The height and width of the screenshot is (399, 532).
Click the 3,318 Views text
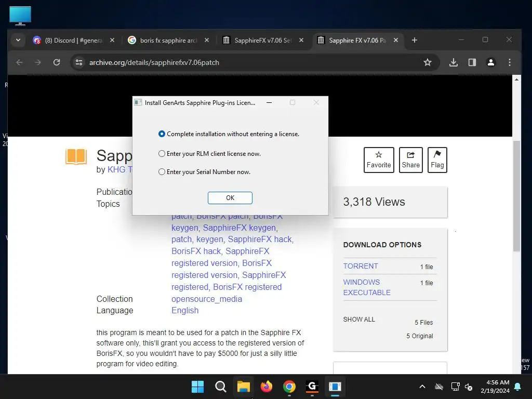[374, 202]
